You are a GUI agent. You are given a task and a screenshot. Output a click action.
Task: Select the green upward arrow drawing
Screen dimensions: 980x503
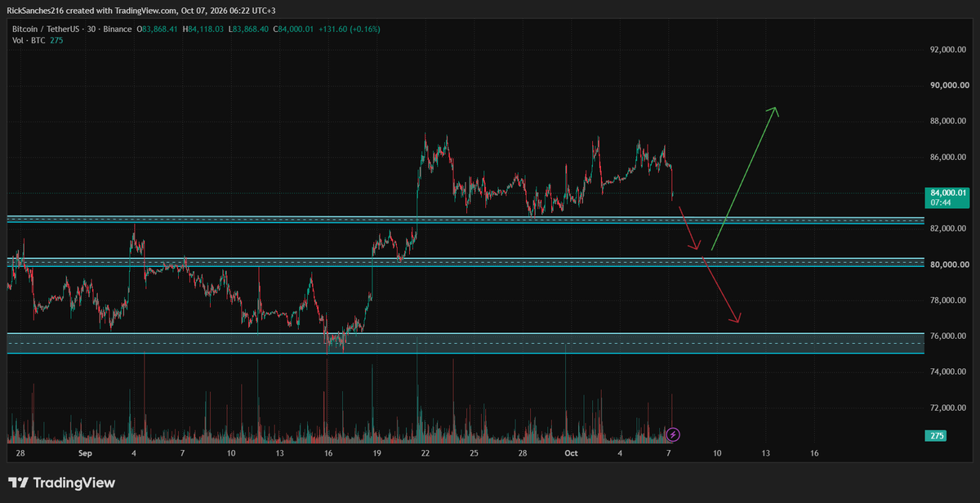pos(744,178)
